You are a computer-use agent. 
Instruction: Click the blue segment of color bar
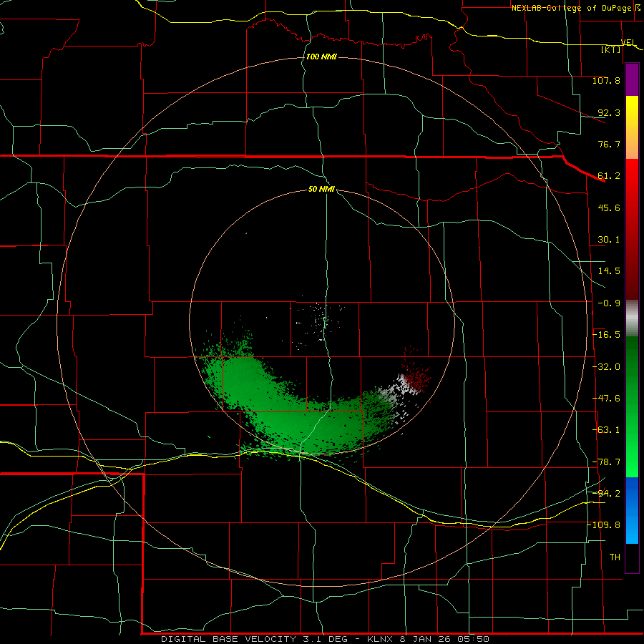(632, 510)
